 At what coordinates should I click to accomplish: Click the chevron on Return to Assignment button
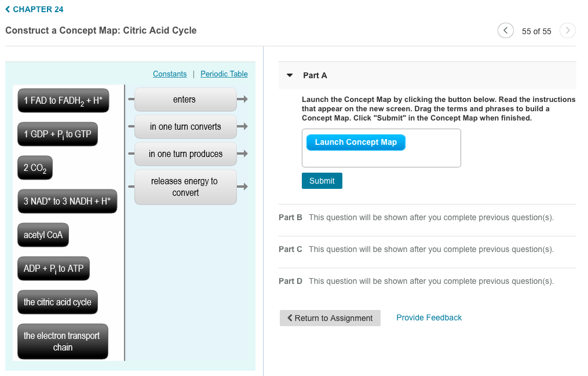(x=290, y=317)
